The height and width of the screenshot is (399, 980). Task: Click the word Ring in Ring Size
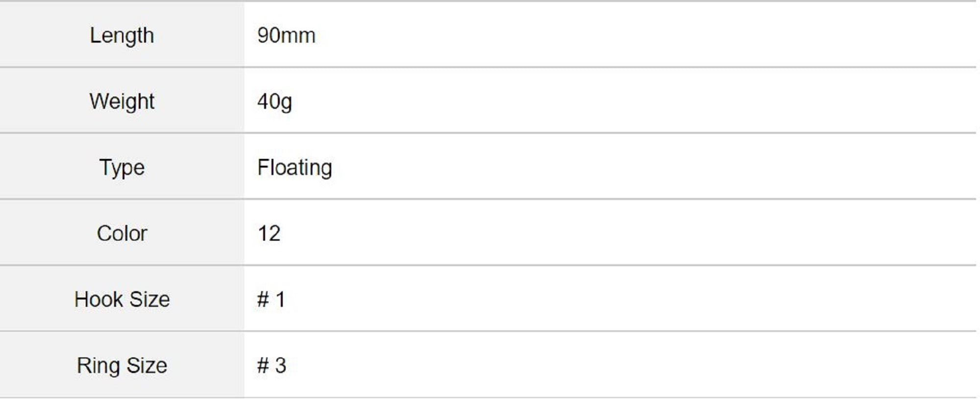click(x=98, y=366)
